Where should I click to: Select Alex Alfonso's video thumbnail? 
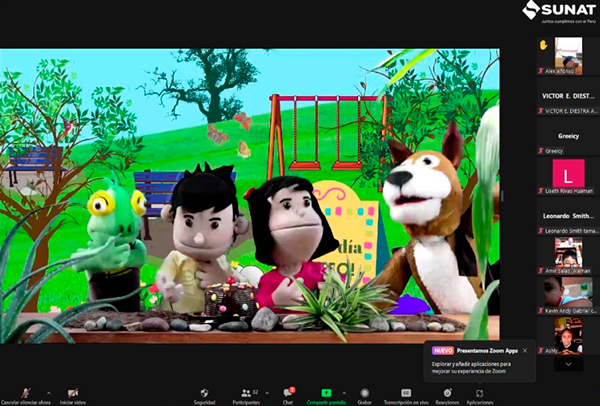click(568, 52)
